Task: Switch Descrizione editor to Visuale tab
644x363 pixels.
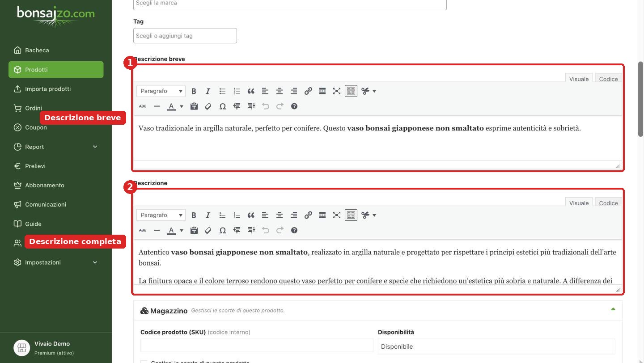Action: (x=579, y=203)
